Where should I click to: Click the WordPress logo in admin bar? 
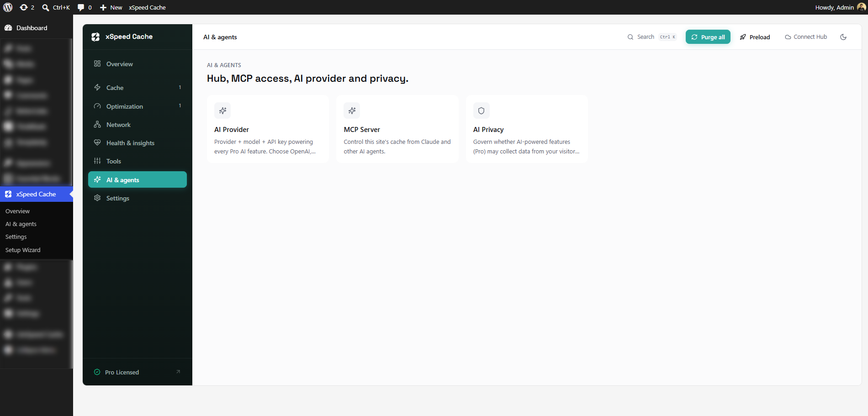(8, 7)
